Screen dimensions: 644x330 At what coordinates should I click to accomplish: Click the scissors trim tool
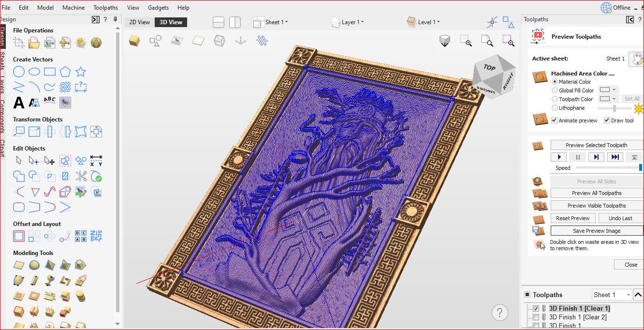(81, 176)
